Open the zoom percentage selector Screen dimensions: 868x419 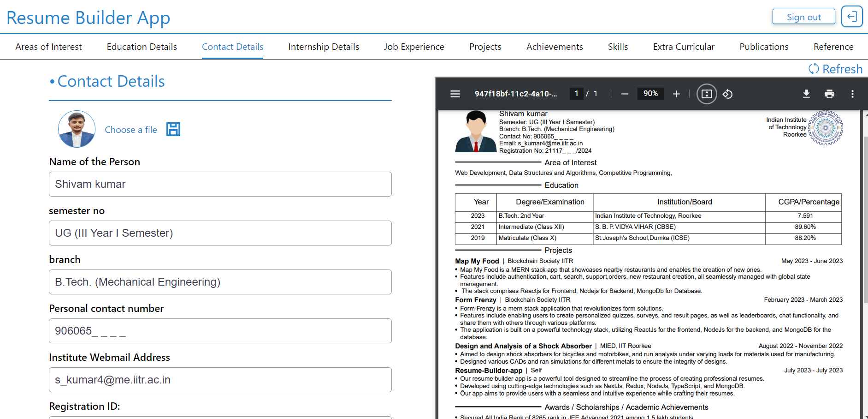[x=650, y=93]
